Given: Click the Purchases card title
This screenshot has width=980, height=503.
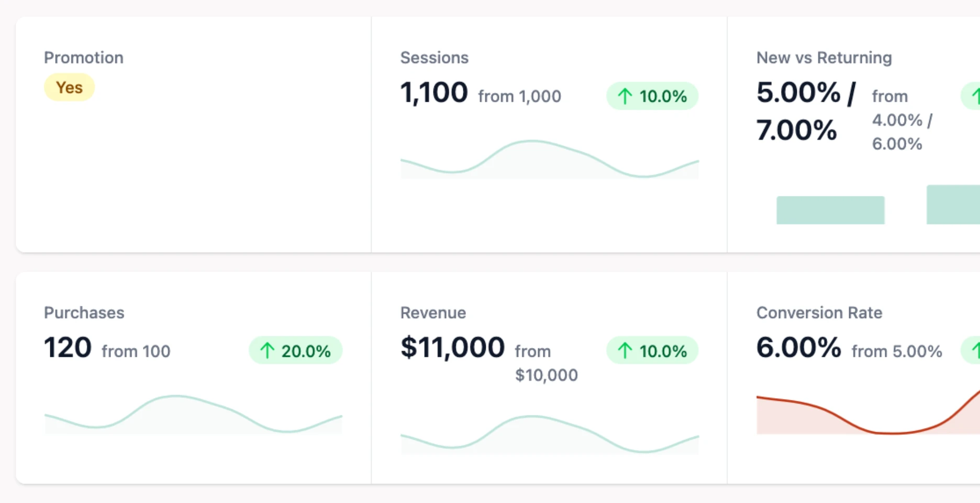Looking at the screenshot, I should 84,313.
